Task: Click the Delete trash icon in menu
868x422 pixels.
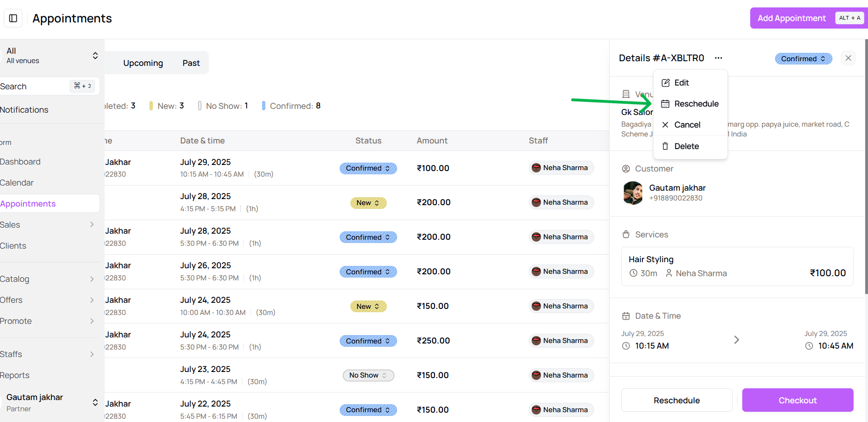Action: click(665, 146)
